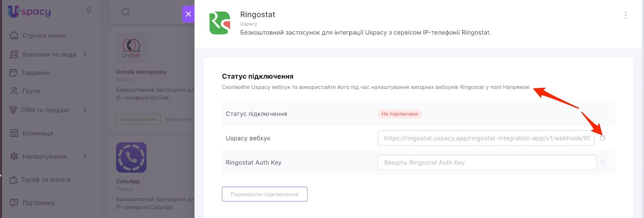Click the Uspacy webhook URL field
Screen dimensions: 644x218
[486, 138]
